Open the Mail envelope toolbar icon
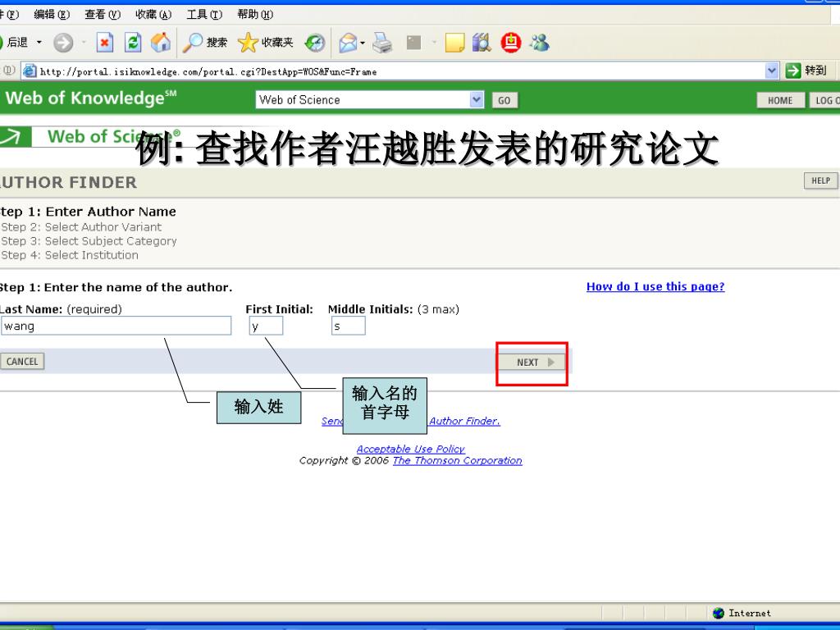 348,43
